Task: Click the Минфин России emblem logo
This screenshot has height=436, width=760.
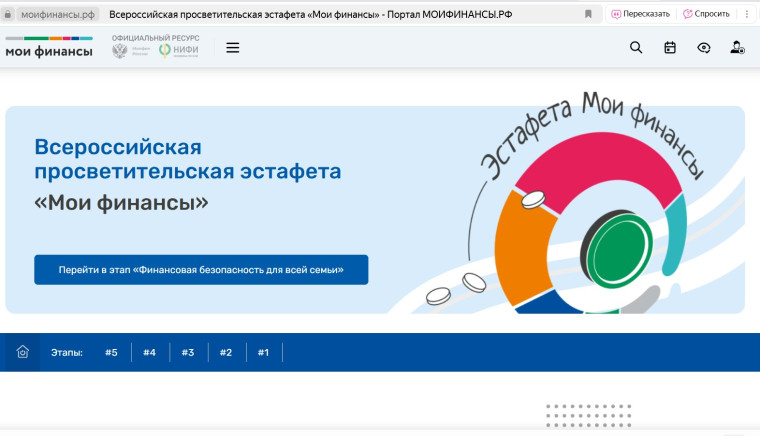Action: pos(131,50)
